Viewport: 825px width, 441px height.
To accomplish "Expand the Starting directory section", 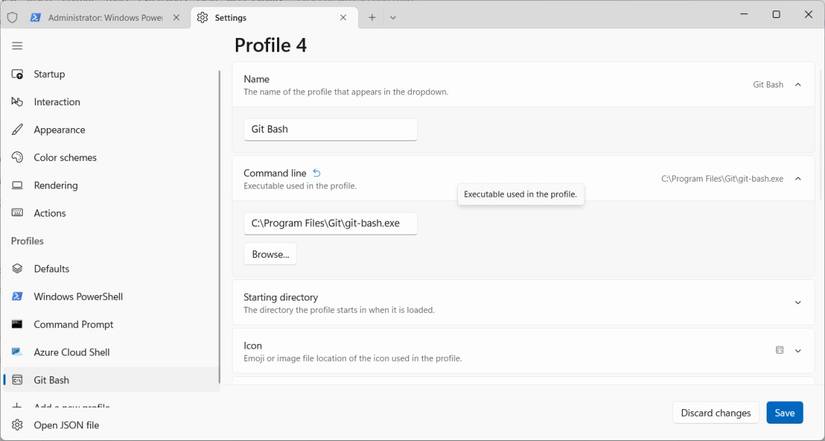I will pos(798,303).
